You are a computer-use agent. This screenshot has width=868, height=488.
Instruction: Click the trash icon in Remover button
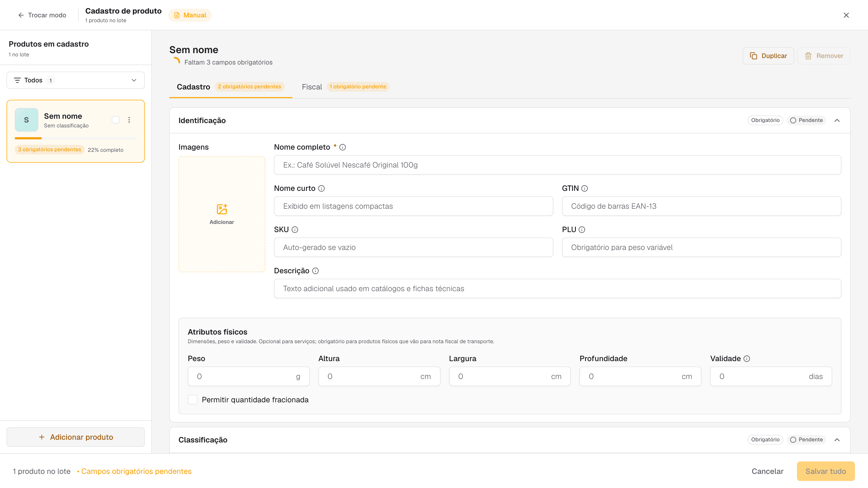click(x=808, y=56)
